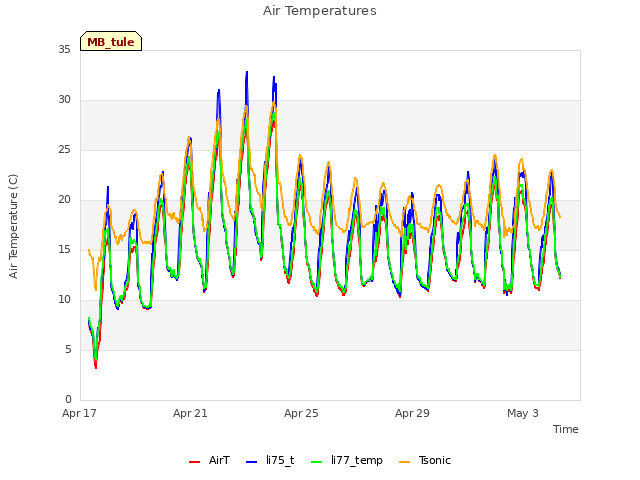Select the MB_tule site label
This screenshot has width=640, height=480.
click(111, 41)
